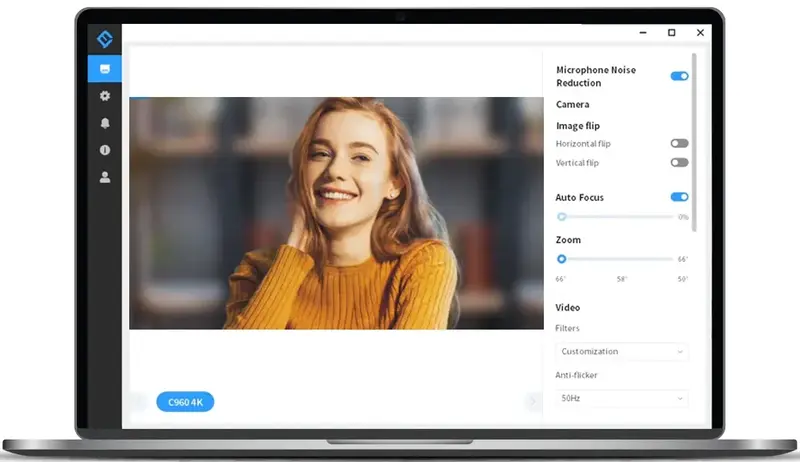The height and width of the screenshot is (462, 800).
Task: Click the settings panel vertical scrollbar
Action: tap(694, 150)
